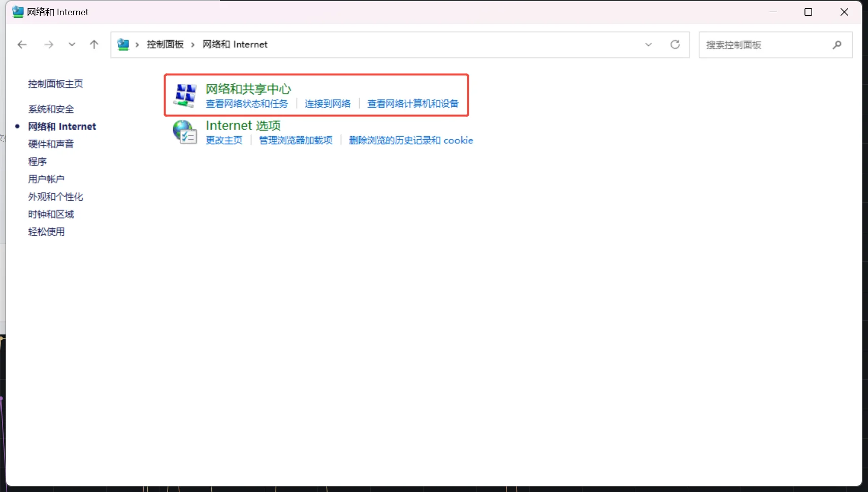Maximize the 网络和 Internet window
Image resolution: width=868 pixels, height=492 pixels.
[809, 12]
